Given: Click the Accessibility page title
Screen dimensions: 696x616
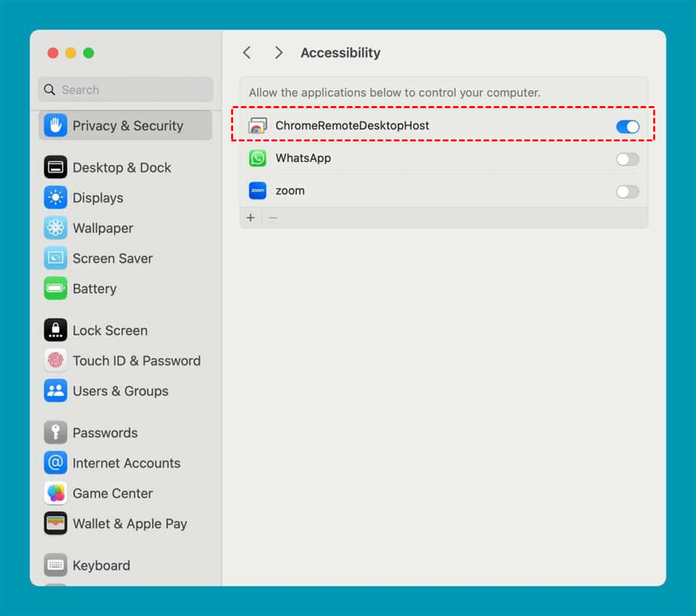Looking at the screenshot, I should pos(341,53).
